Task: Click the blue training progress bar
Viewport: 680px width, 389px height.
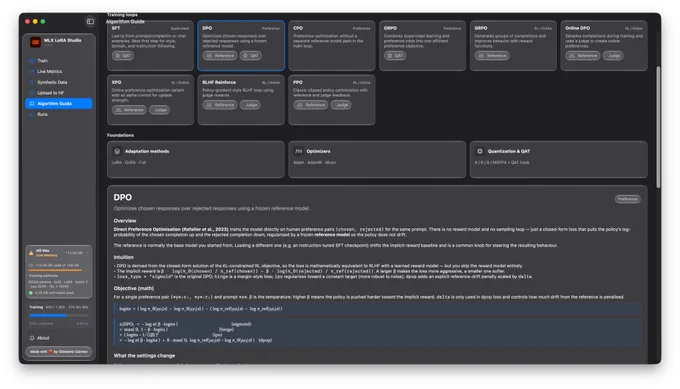Action: click(59, 315)
